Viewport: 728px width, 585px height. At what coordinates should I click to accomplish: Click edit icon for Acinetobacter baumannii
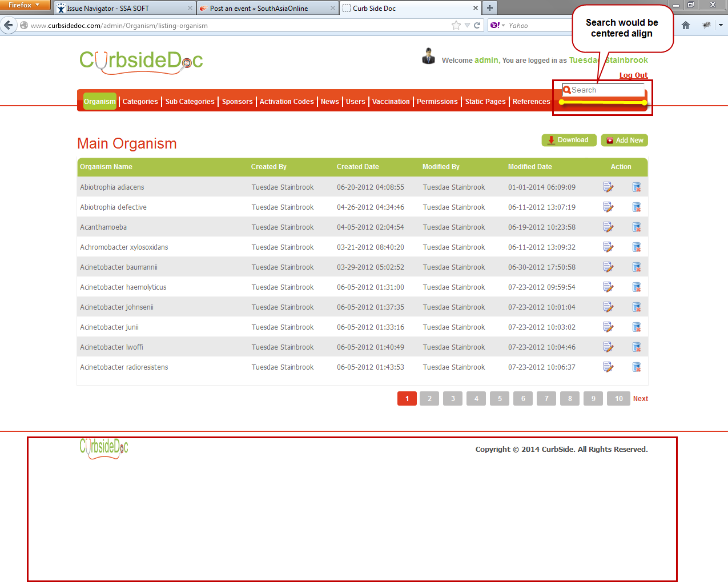(x=608, y=267)
